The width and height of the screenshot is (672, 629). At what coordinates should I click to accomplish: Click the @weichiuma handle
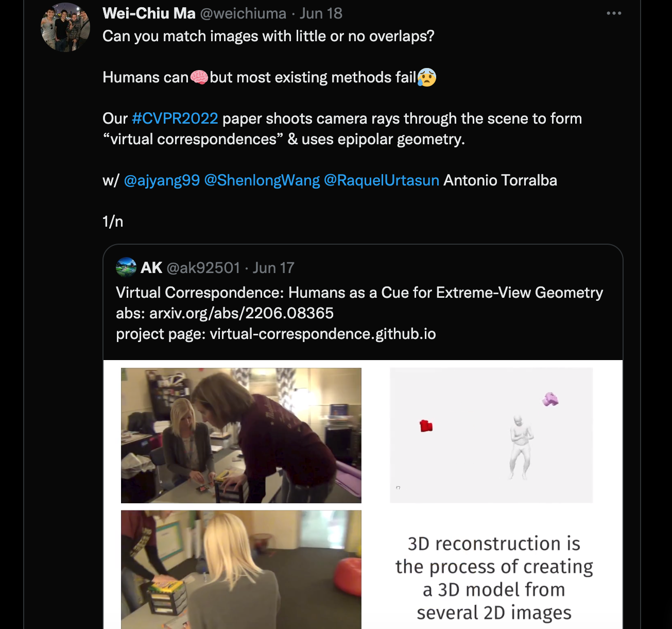(243, 13)
